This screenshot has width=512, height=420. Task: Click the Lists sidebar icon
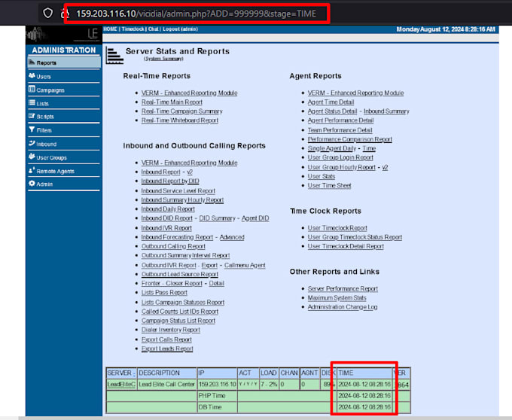tap(32, 103)
